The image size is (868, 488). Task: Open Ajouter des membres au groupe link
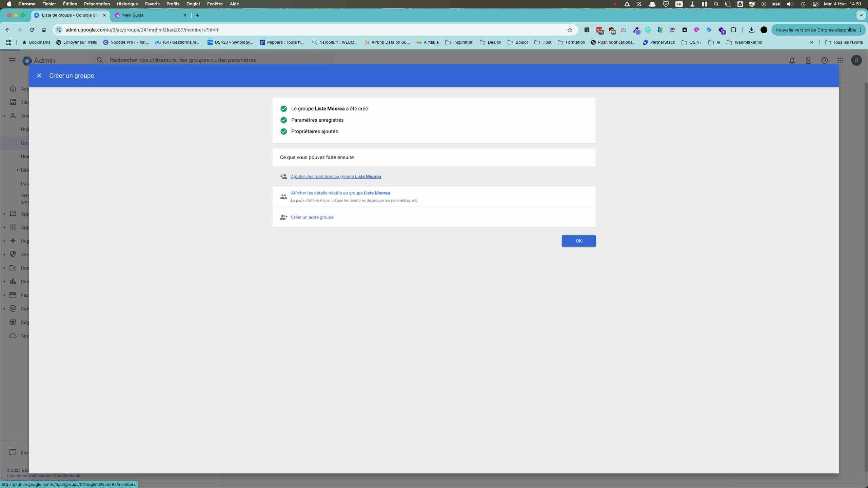tap(336, 177)
